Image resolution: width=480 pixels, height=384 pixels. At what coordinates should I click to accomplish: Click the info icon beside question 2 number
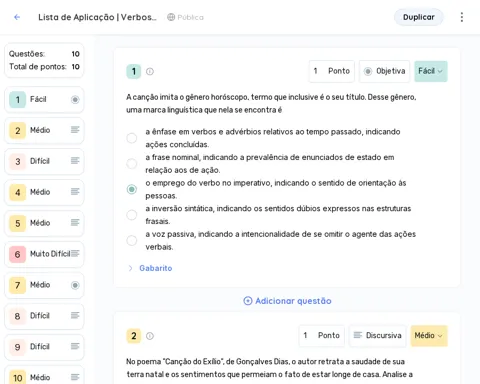(x=150, y=336)
